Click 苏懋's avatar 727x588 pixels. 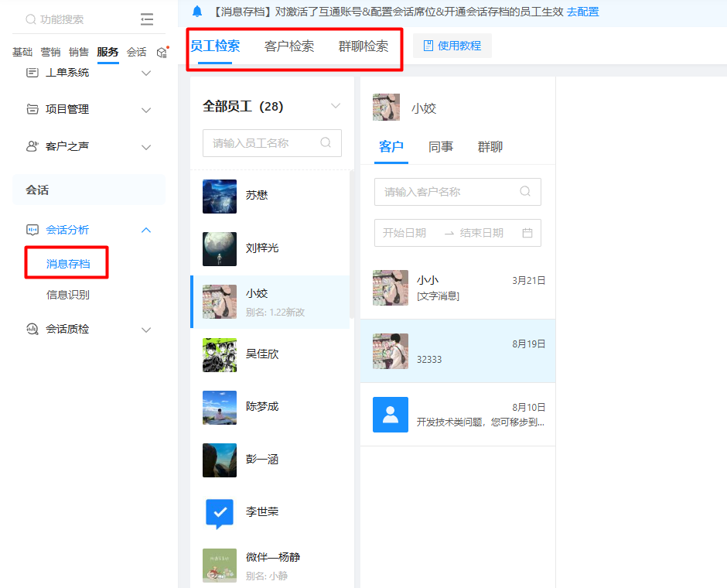coord(220,197)
